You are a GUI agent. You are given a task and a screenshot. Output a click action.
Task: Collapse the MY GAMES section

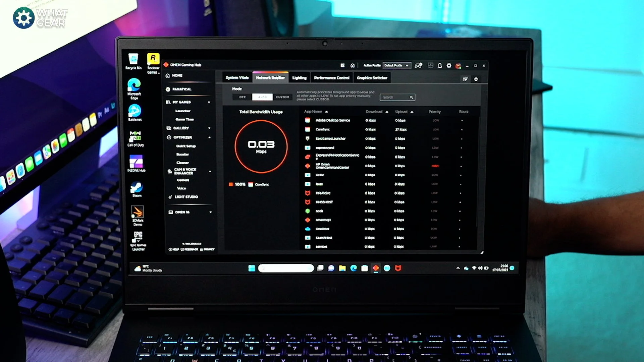click(x=209, y=102)
